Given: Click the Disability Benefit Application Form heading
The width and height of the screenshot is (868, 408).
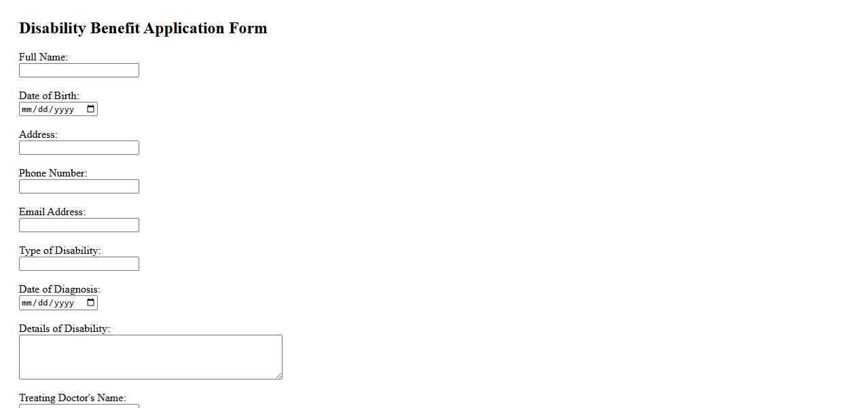Looking at the screenshot, I should (143, 29).
